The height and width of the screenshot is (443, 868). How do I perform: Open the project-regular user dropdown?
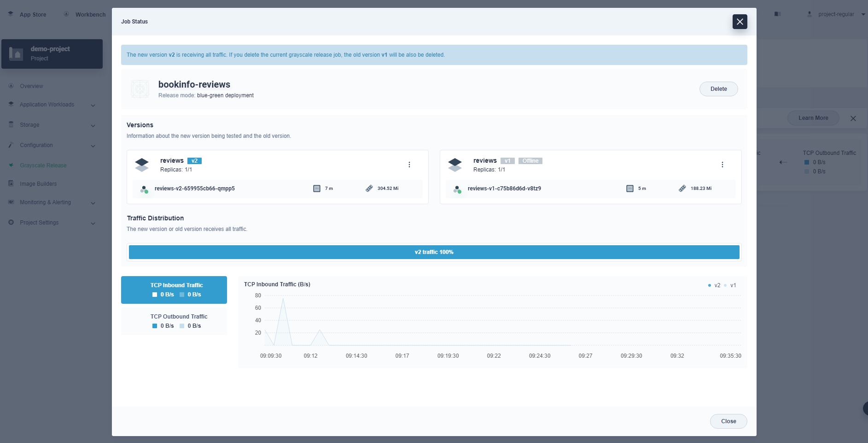(836, 14)
